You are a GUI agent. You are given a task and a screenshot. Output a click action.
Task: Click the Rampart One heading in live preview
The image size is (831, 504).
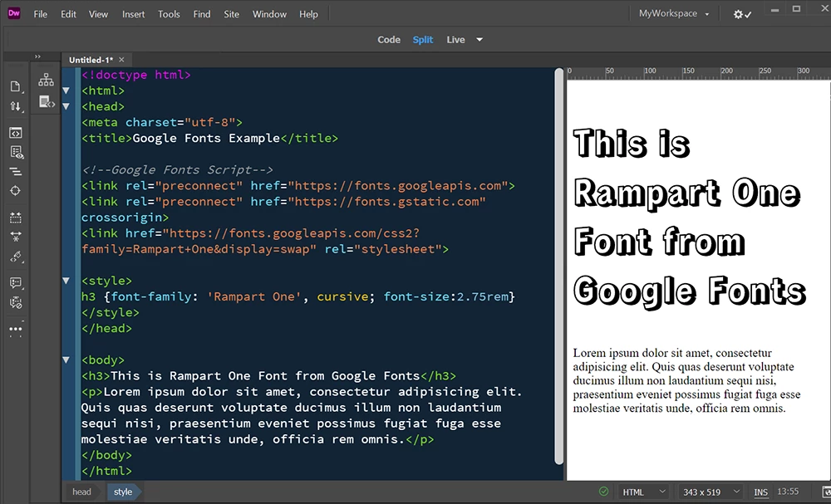[x=690, y=217]
